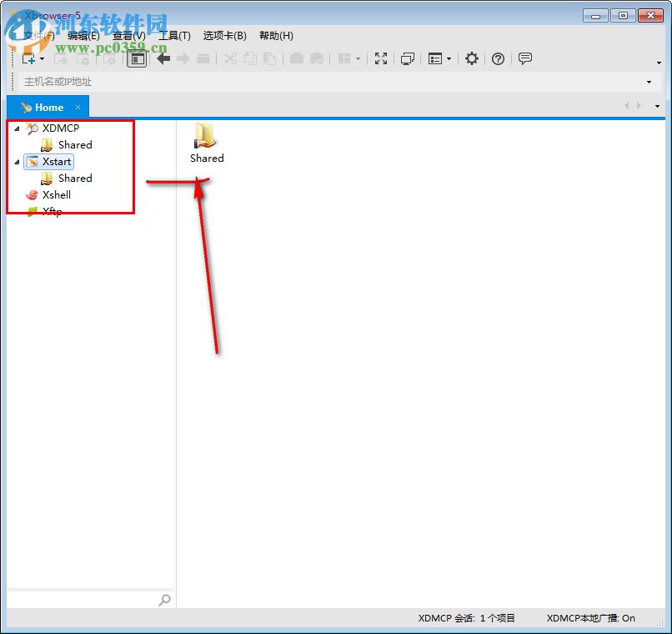Open the Shared folder in the main pane
672x634 pixels.
coord(206,140)
